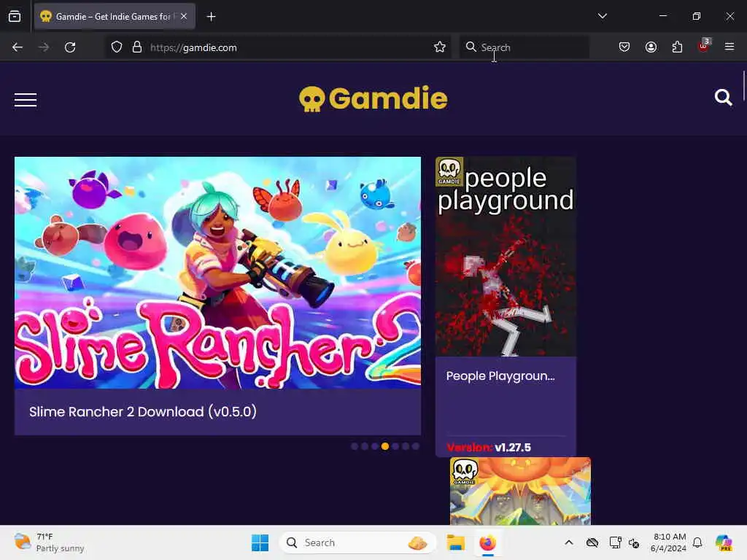
Task: Select the last carousel dot
Action: (x=415, y=446)
